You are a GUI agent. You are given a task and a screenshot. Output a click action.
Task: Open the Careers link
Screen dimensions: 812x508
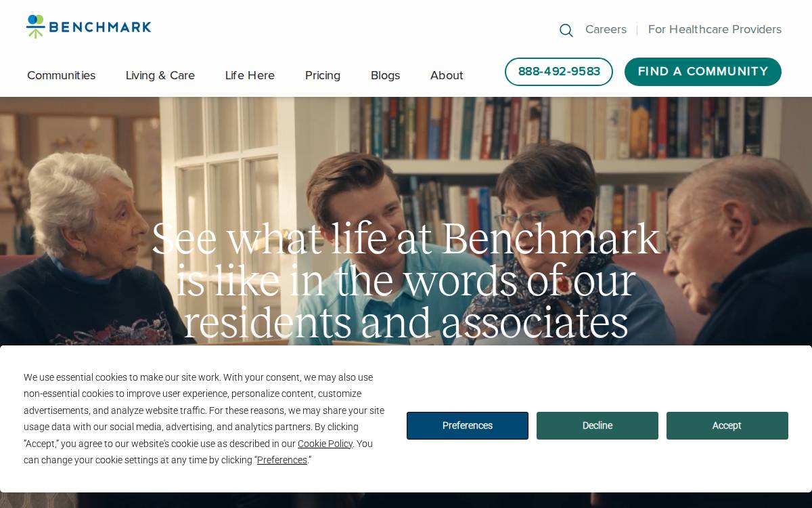point(606,29)
